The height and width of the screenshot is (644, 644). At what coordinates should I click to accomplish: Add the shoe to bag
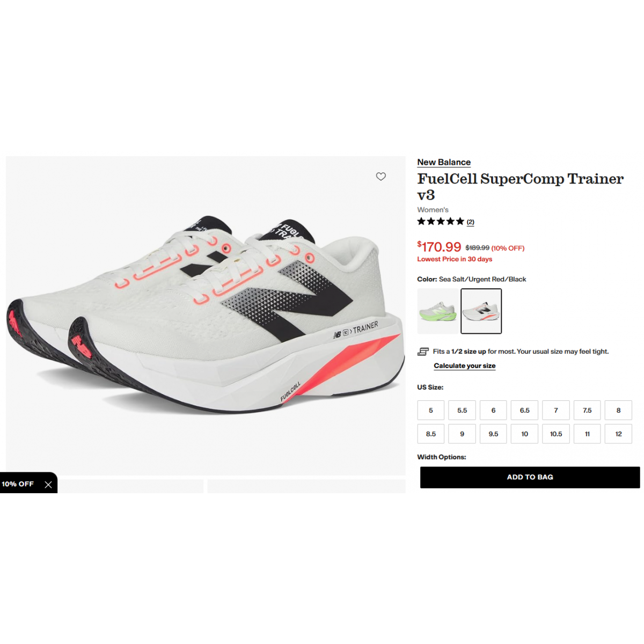tap(530, 477)
